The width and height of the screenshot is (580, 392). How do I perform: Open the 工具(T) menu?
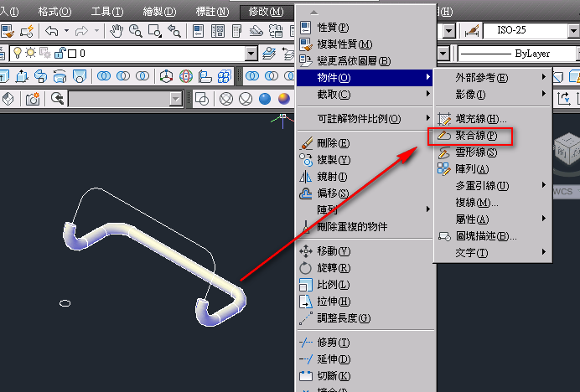click(107, 12)
